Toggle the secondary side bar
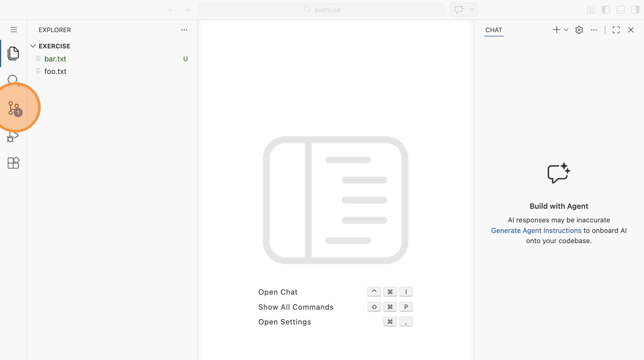The height and width of the screenshot is (360, 644). click(635, 10)
